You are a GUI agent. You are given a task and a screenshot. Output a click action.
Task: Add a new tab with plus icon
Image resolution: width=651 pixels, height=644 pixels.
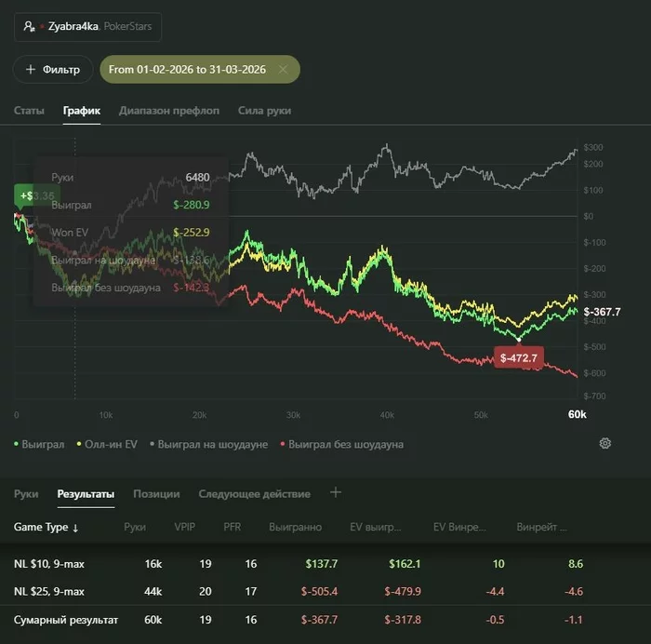(336, 492)
